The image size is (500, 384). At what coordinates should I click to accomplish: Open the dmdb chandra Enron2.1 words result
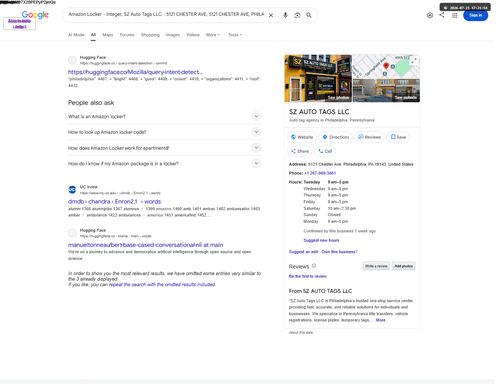click(x=114, y=202)
